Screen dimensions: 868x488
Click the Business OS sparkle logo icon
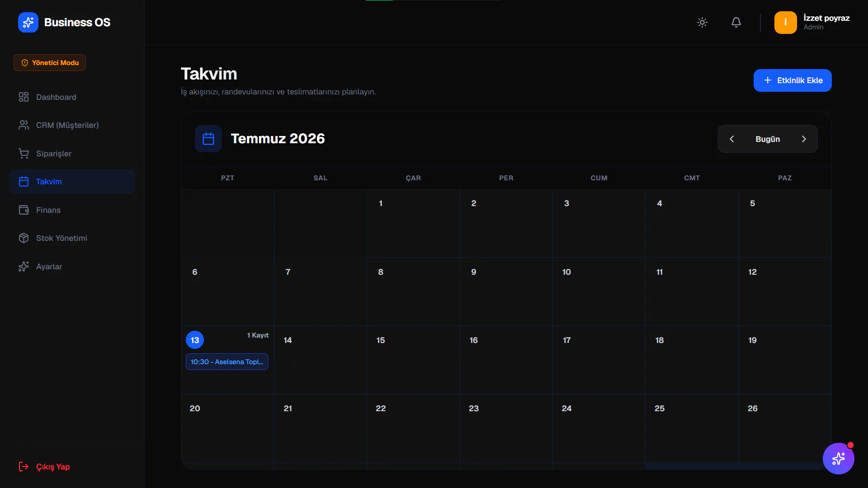click(28, 22)
